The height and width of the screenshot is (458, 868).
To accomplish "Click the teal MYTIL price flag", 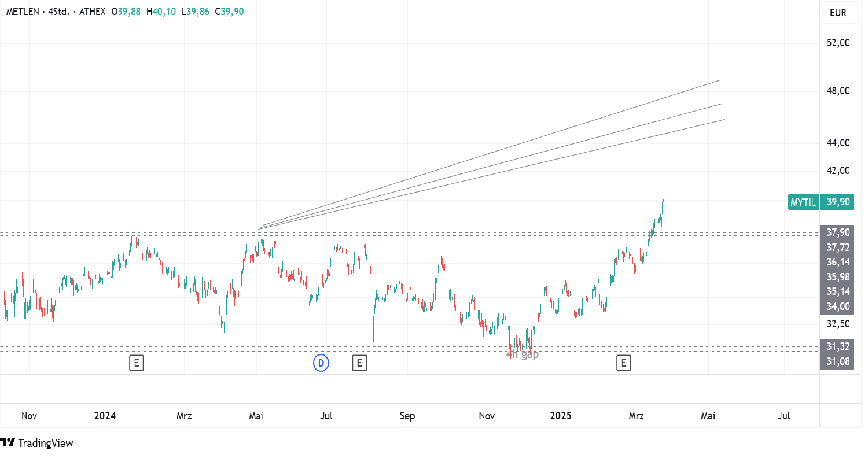I will point(804,202).
